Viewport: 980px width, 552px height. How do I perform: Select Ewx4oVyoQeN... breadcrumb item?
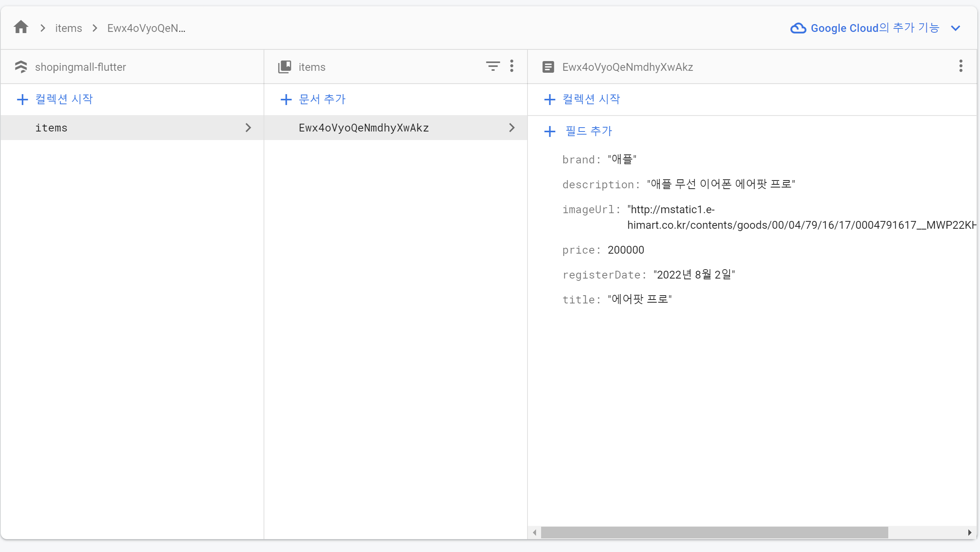[x=146, y=28]
